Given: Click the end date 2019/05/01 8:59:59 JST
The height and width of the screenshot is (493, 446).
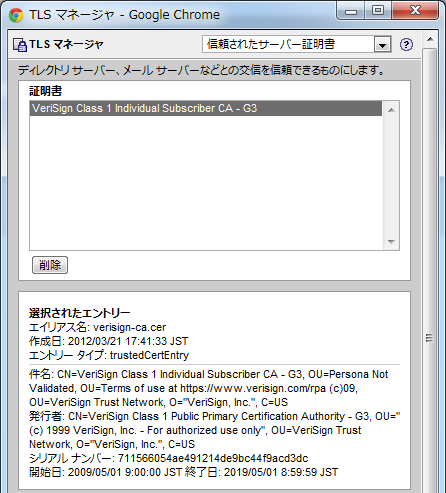Looking at the screenshot, I should click(281, 472).
